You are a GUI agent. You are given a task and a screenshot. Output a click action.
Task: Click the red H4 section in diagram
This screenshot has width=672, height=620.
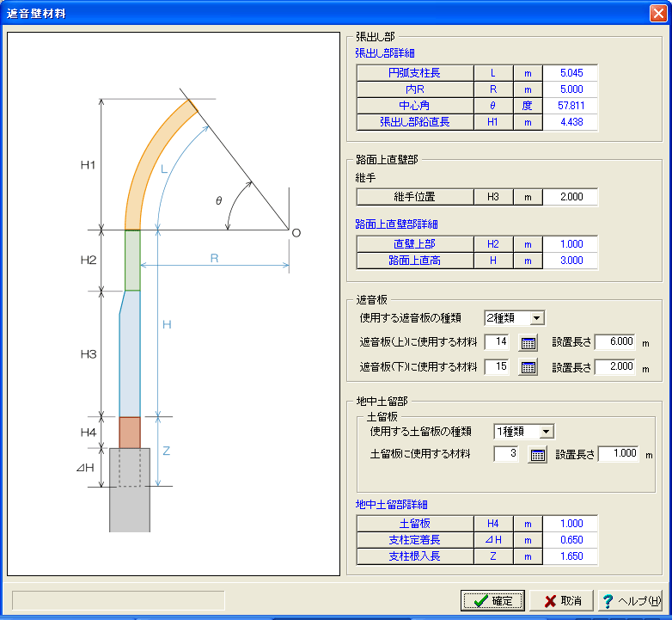pos(130,433)
